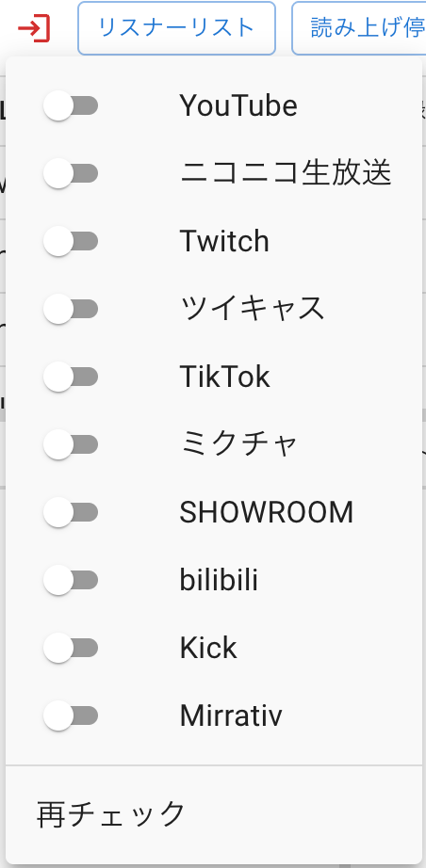
Task: Turn on the ミクチャ toggle switch
Action: (71, 444)
